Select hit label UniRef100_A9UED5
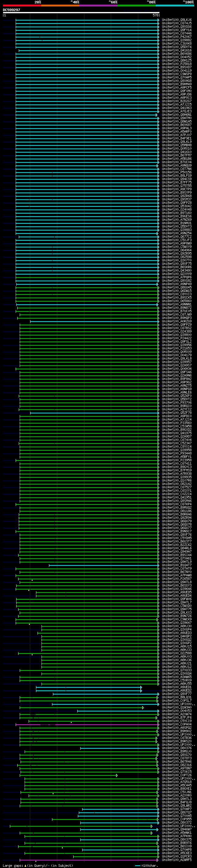197x868 pixels. [176, 592]
